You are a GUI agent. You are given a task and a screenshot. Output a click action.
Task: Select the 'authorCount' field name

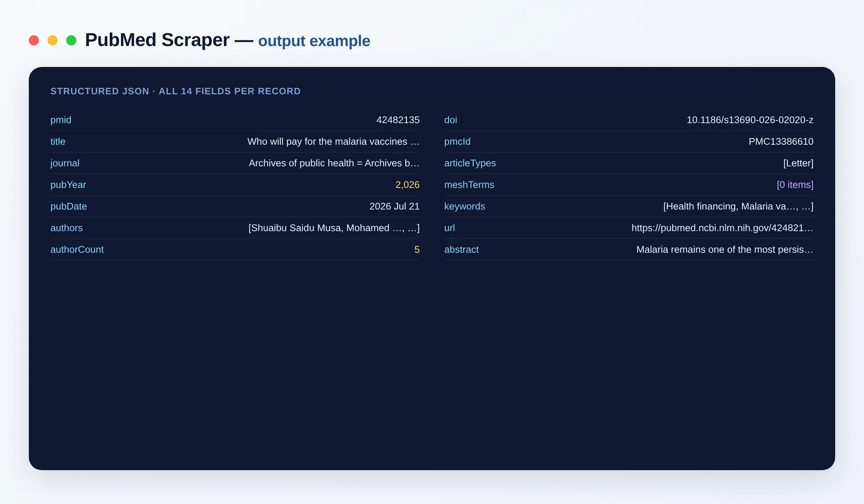coord(77,250)
